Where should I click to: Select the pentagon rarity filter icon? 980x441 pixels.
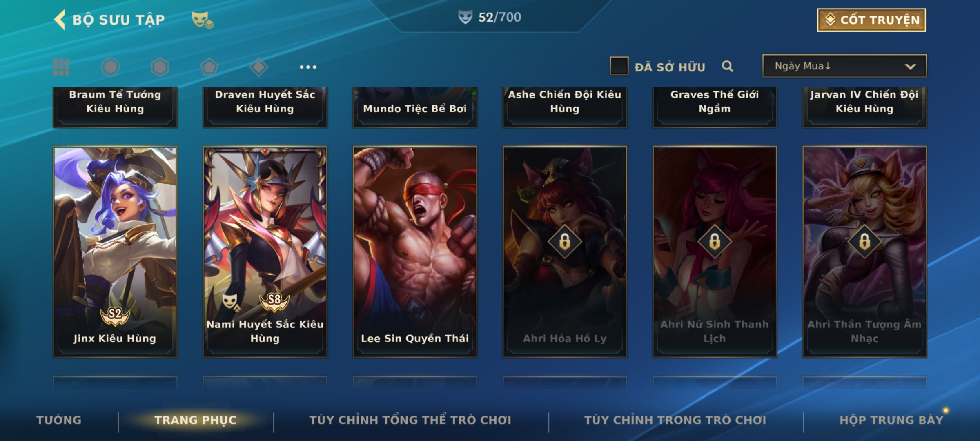pos(209,67)
